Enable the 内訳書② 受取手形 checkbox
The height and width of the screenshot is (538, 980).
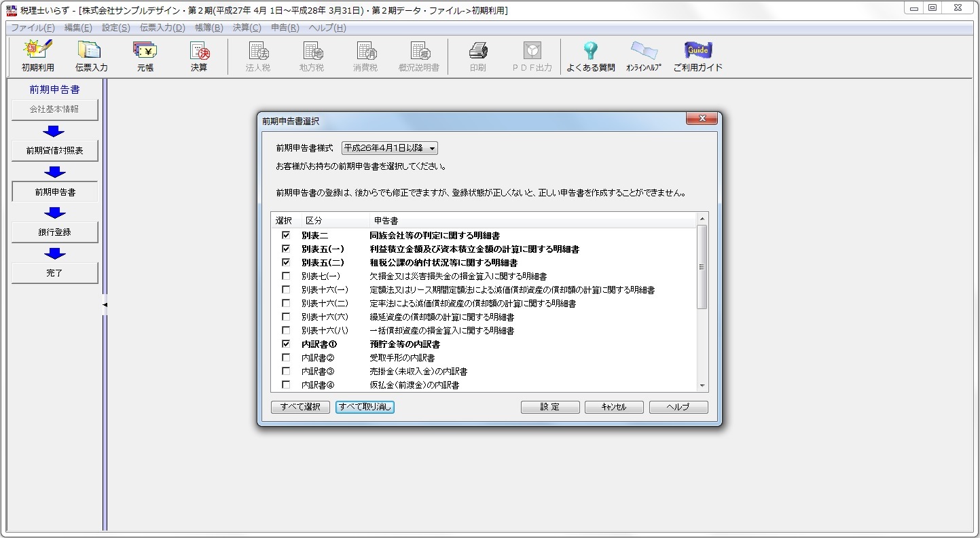click(x=286, y=357)
